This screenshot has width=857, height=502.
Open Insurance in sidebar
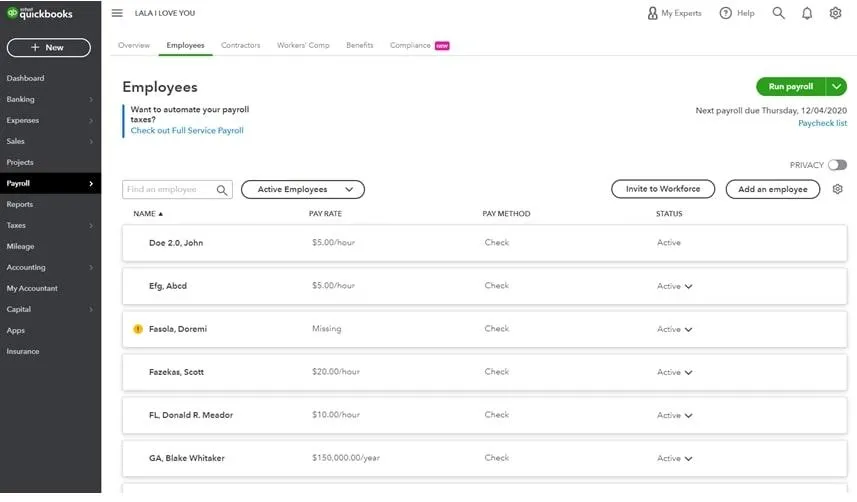click(x=23, y=352)
